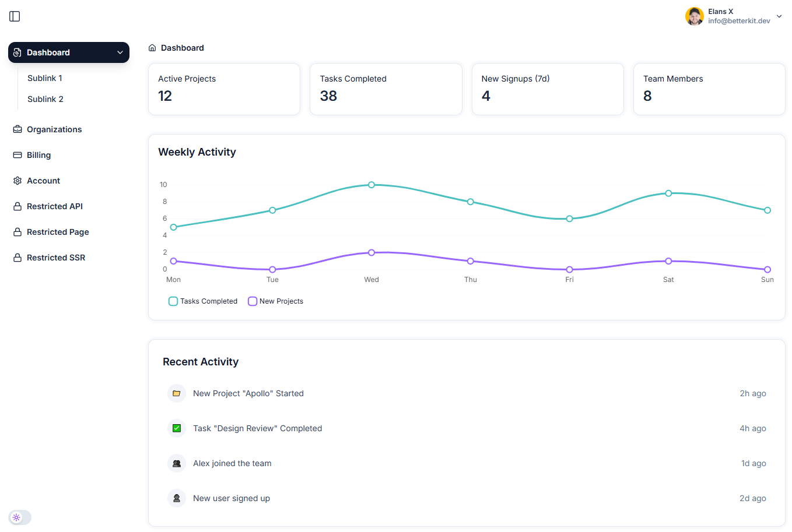Click the Billing credit card icon
Viewport: 792px width, 532px height.
pos(17,155)
